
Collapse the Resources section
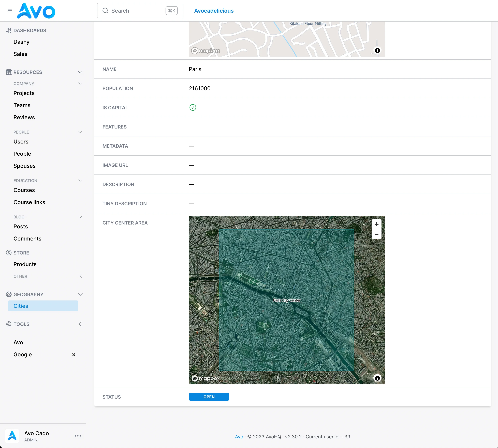(80, 72)
